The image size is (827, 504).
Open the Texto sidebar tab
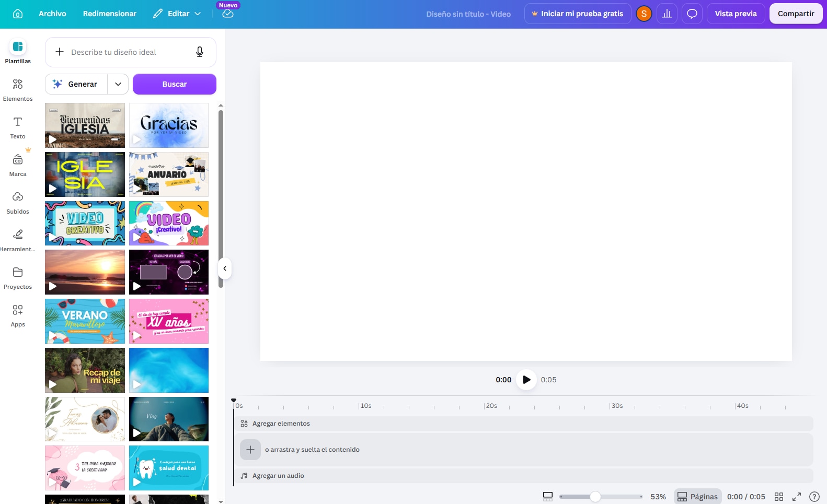coord(18,127)
